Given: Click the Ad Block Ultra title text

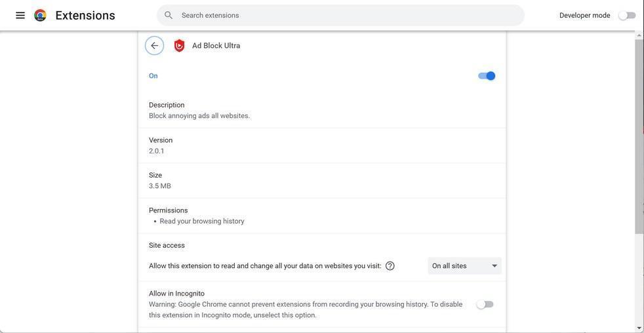Looking at the screenshot, I should click(216, 46).
